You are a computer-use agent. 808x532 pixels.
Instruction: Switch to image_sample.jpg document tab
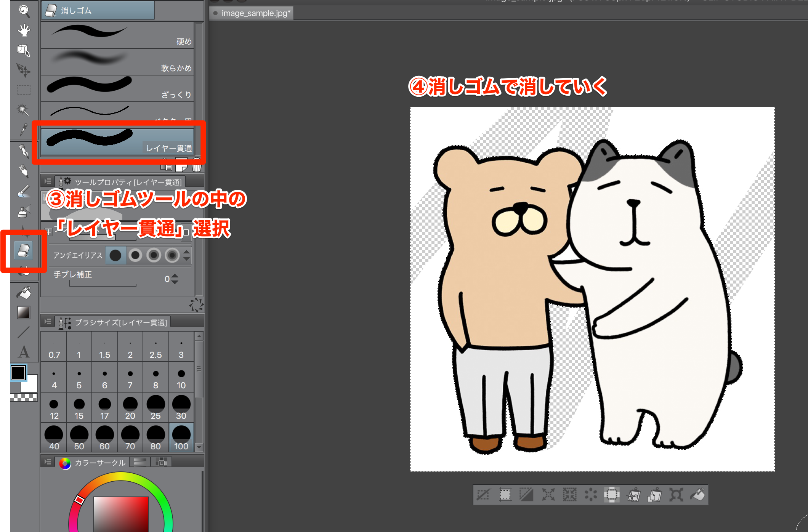click(x=252, y=13)
